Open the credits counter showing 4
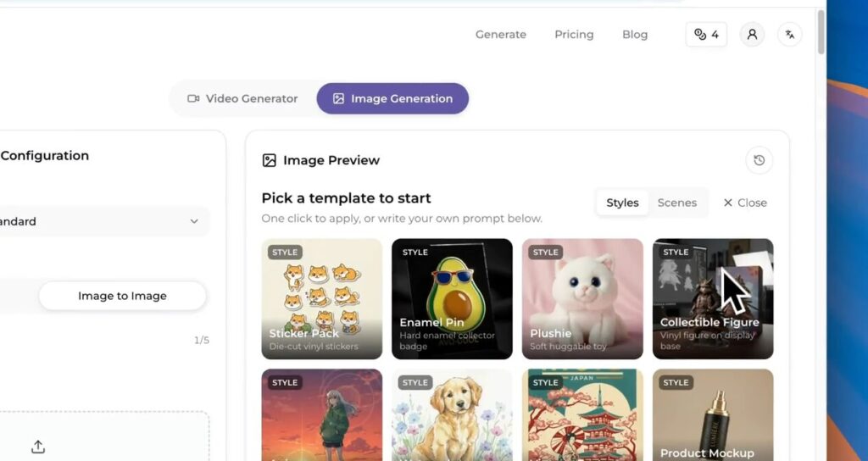The image size is (868, 461). pyautogui.click(x=706, y=34)
